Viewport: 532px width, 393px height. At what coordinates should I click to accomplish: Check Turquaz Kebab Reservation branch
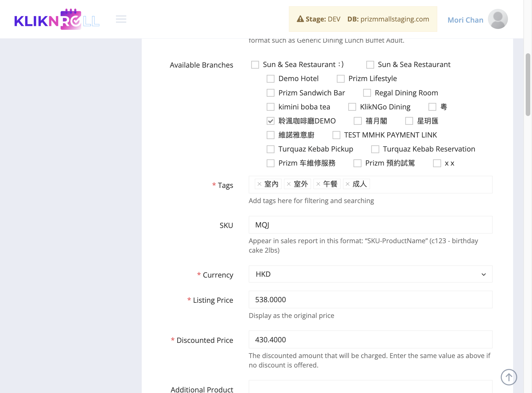375,149
